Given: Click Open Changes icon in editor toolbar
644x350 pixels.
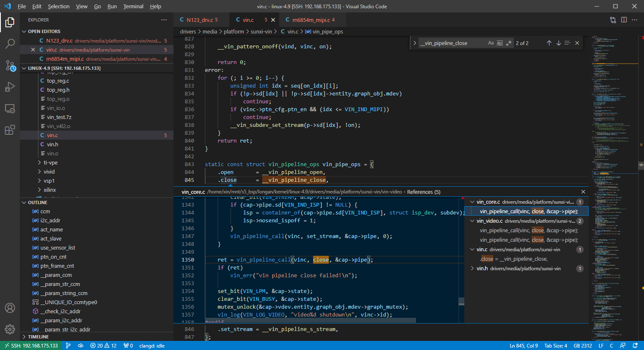Looking at the screenshot, I should pos(613,20).
